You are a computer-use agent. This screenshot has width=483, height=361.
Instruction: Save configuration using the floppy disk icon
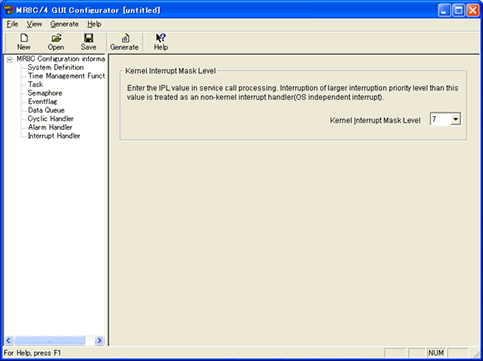[x=88, y=38]
